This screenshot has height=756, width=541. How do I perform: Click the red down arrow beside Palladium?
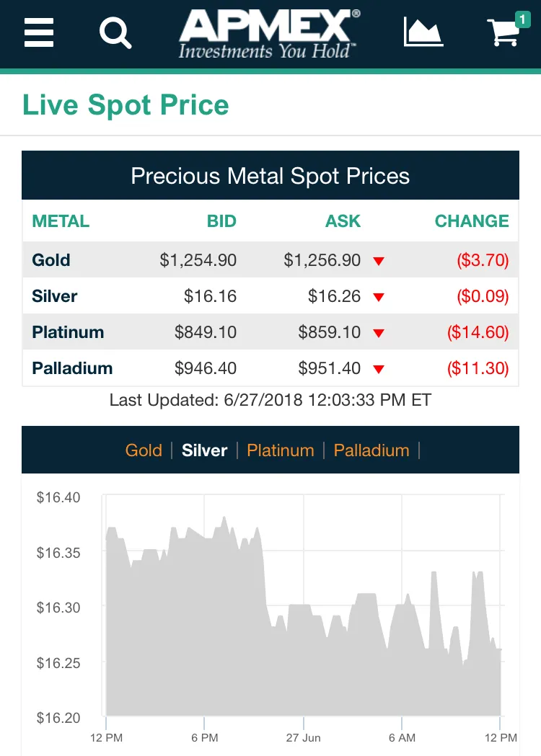(379, 369)
